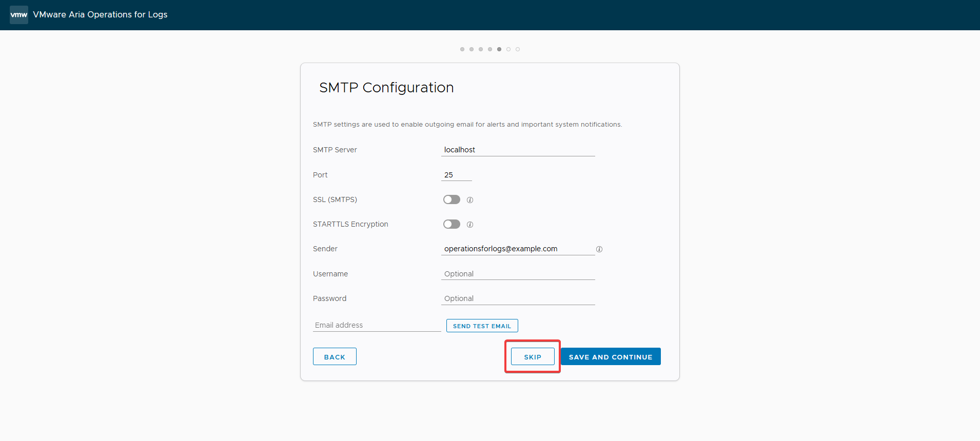Open info icon next to SSL (SMTPS)
The image size is (980, 441).
[x=470, y=200]
